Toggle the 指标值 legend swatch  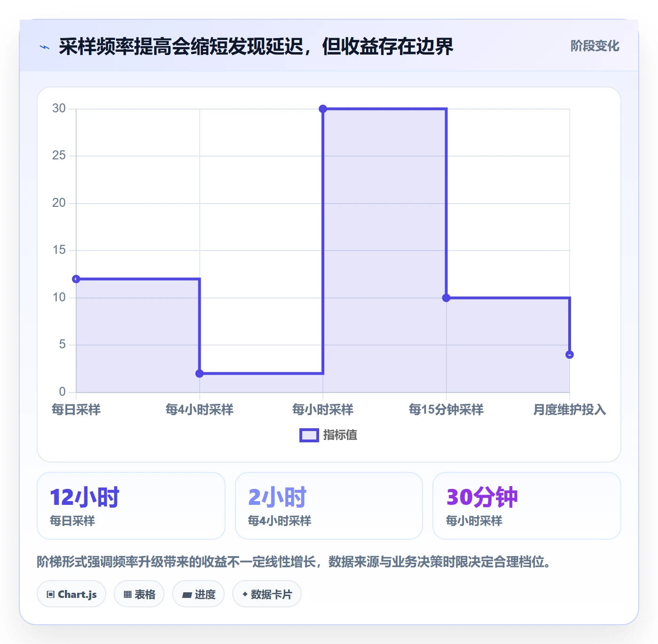309,435
